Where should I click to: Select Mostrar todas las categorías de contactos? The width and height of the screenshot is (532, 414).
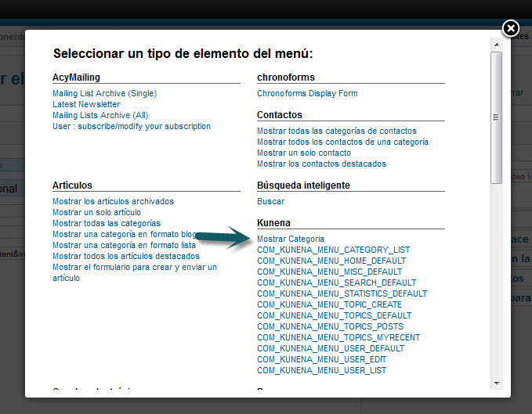click(337, 131)
